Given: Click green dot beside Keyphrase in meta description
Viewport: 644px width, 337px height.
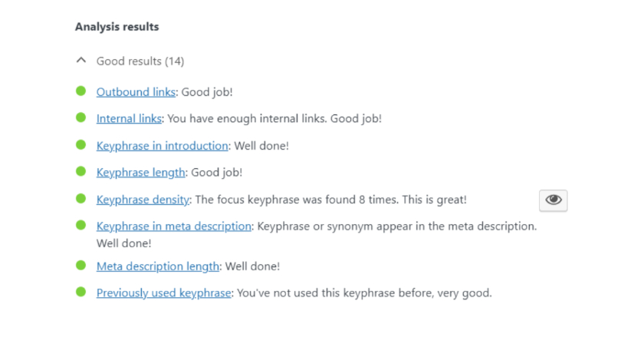Looking at the screenshot, I should 81,225.
